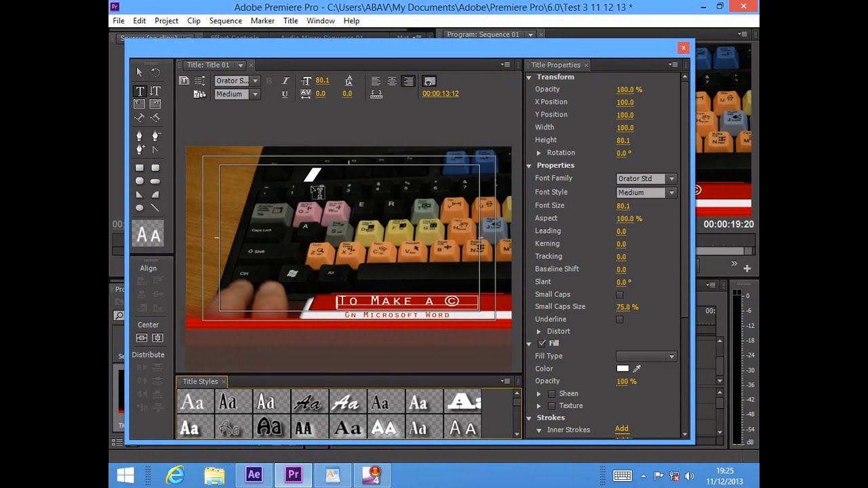The height and width of the screenshot is (488, 868).
Task: Align text to the left
Action: pyautogui.click(x=376, y=81)
